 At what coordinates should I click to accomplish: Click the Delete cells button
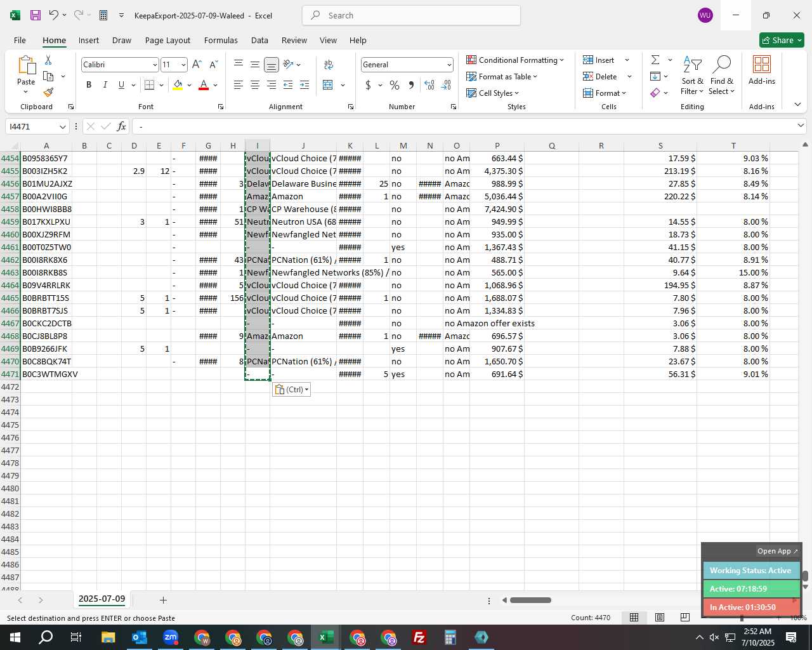coord(601,76)
